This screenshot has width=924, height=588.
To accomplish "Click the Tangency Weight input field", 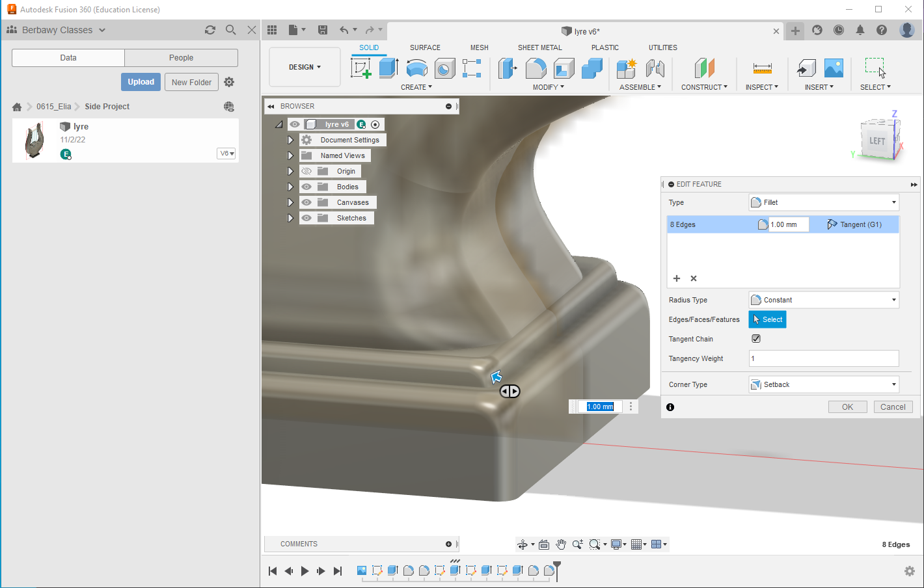I will (824, 358).
